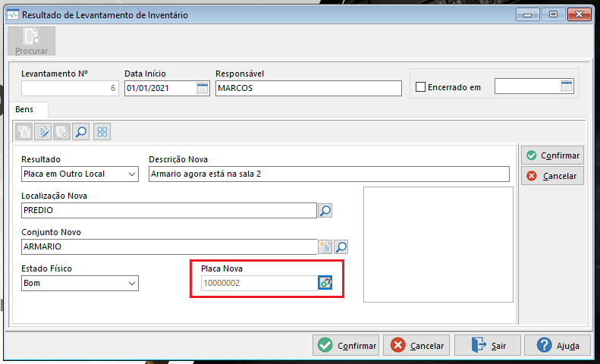Minimize the inventory window

tap(528, 14)
